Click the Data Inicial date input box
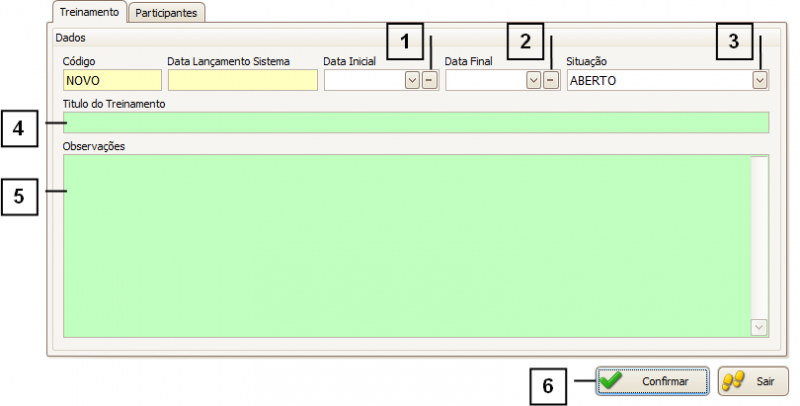The height and width of the screenshot is (406, 800). pos(364,81)
